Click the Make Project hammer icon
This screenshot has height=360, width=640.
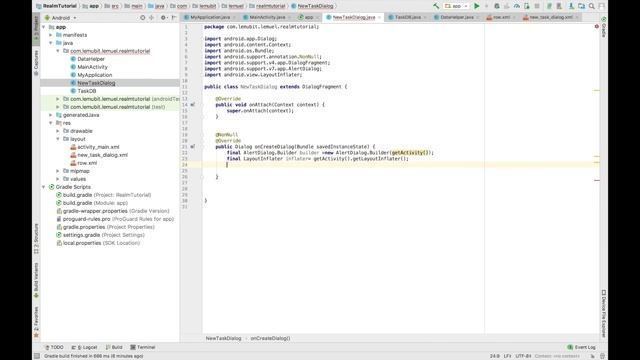point(436,6)
